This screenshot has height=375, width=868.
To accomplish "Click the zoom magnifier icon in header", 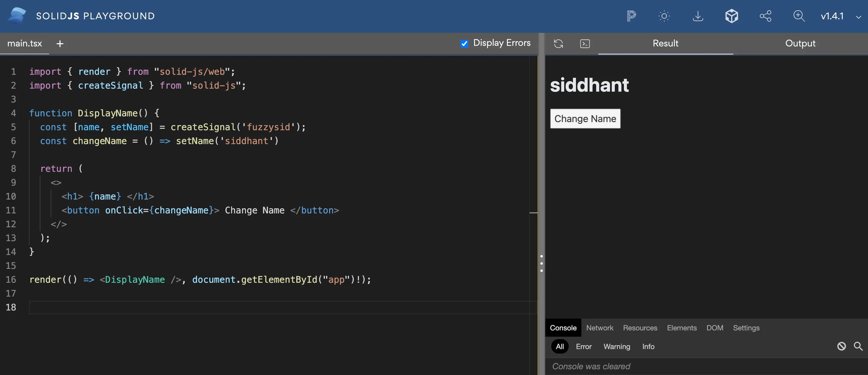I will [x=799, y=16].
